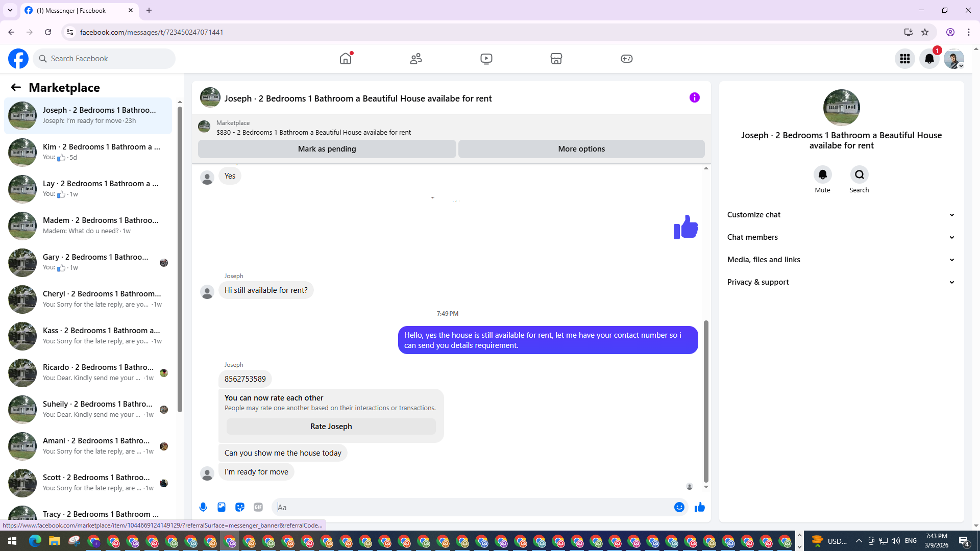Open emoji picker in message box

[679, 507]
